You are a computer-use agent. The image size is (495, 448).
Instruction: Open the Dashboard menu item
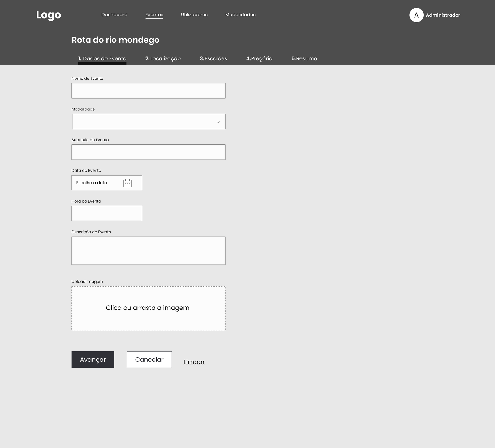point(114,15)
